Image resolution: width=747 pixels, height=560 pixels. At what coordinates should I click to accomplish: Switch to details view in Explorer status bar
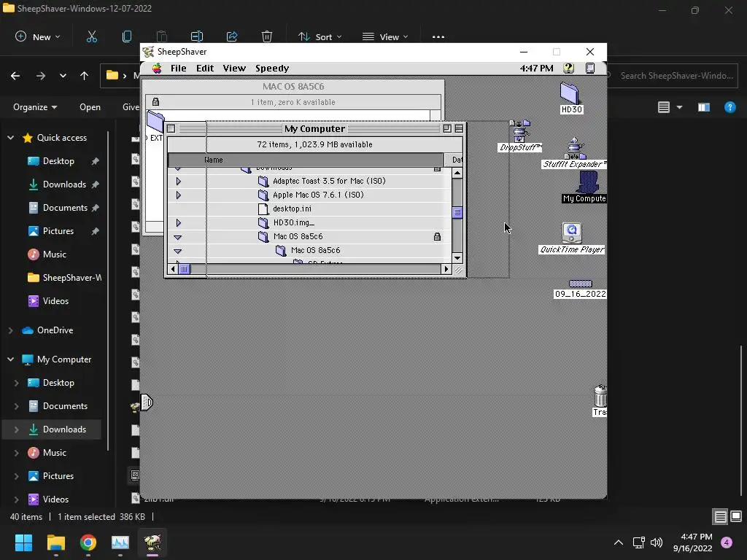click(x=720, y=516)
